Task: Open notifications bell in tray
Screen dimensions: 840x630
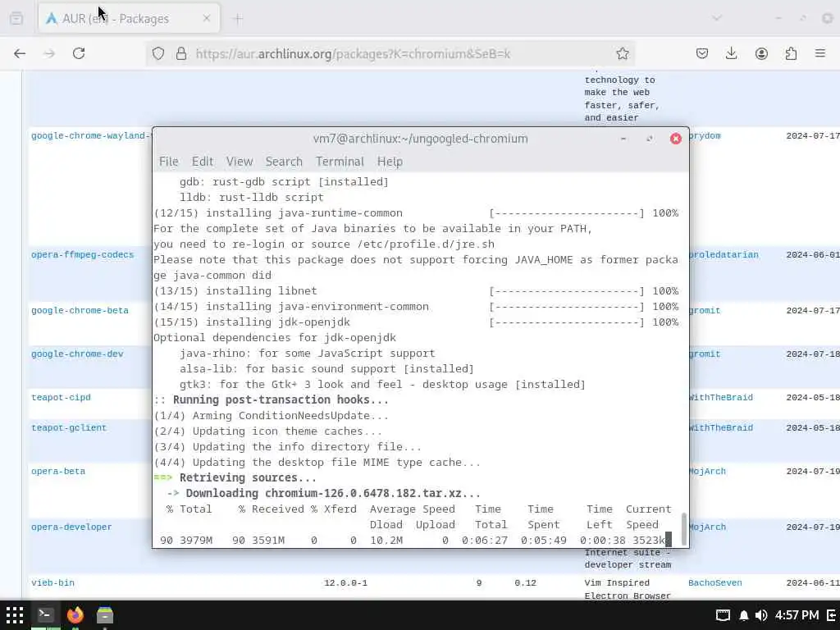Action: (743, 615)
